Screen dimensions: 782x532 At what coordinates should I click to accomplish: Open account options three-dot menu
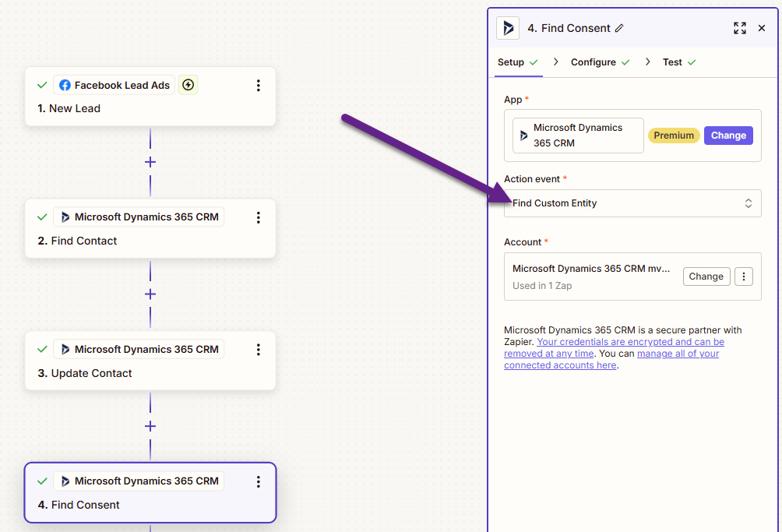pyautogui.click(x=744, y=277)
